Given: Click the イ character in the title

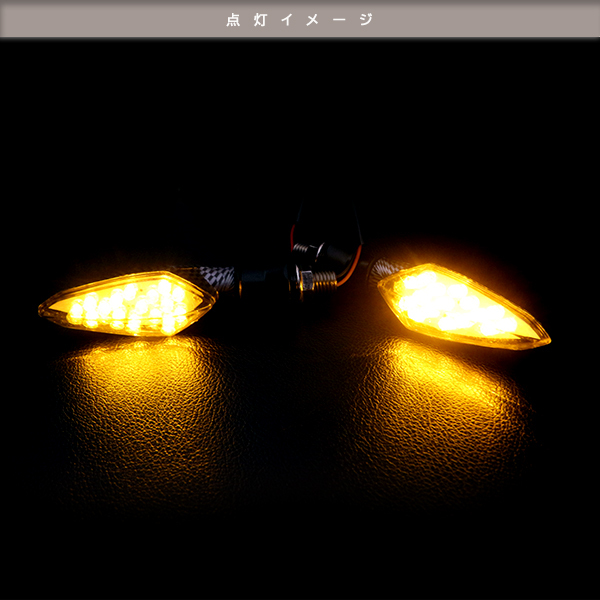Looking at the screenshot, I should click(287, 20).
